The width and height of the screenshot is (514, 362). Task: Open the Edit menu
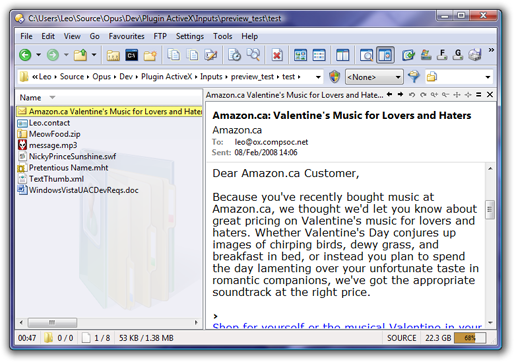[48, 36]
